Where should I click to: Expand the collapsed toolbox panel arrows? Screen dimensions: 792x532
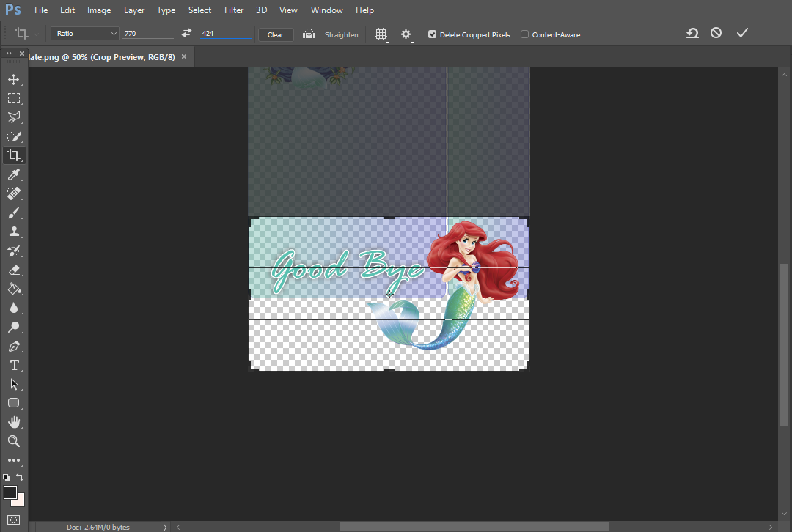9,53
